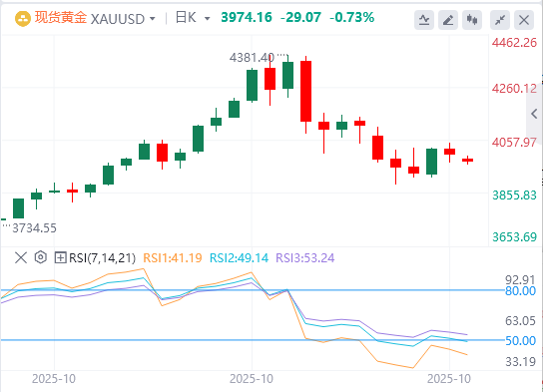The image size is (543, 392).
Task: Open the indicator line chart tool icon
Action: [x=424, y=20]
